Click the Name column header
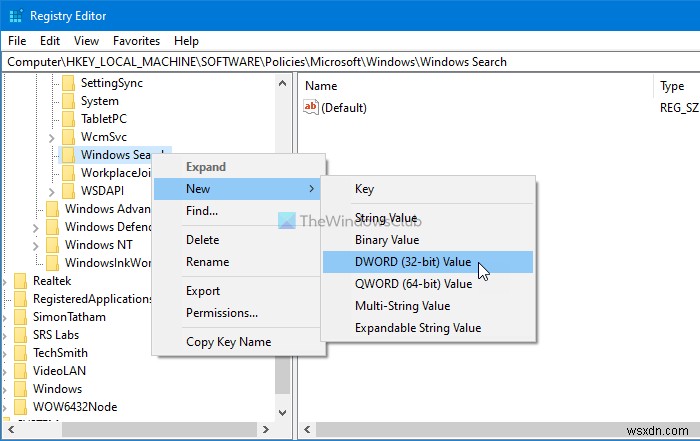This screenshot has width=700, height=441. (x=321, y=86)
